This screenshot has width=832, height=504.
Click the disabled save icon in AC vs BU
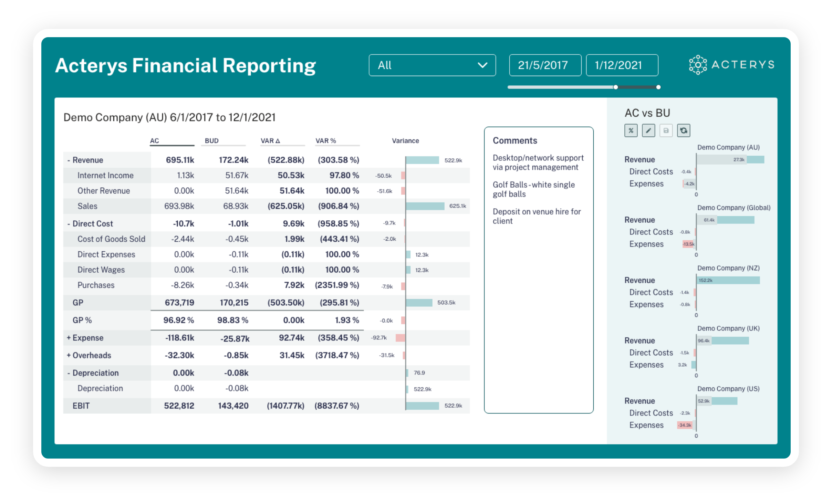[666, 130]
